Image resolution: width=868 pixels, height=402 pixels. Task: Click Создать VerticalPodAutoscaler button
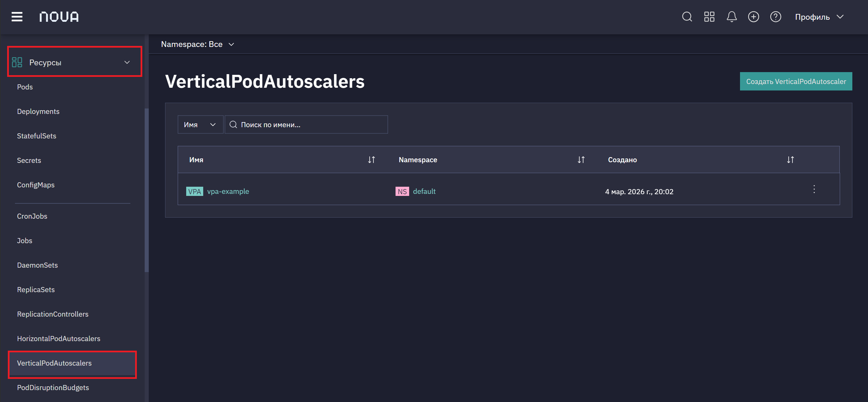796,81
